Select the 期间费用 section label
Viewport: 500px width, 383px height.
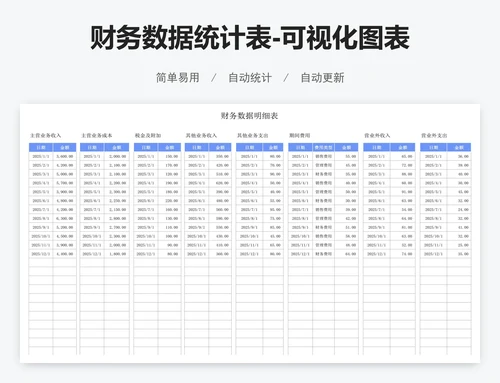pyautogui.click(x=300, y=135)
